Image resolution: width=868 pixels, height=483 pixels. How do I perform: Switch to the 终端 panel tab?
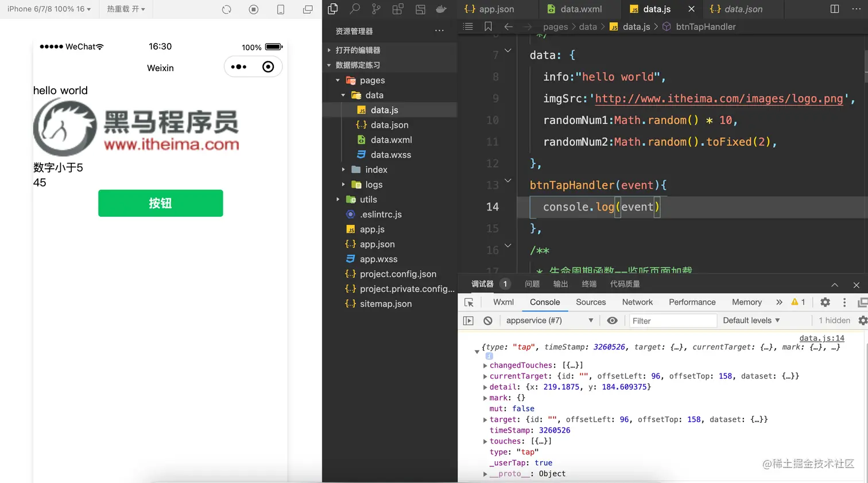tap(589, 285)
